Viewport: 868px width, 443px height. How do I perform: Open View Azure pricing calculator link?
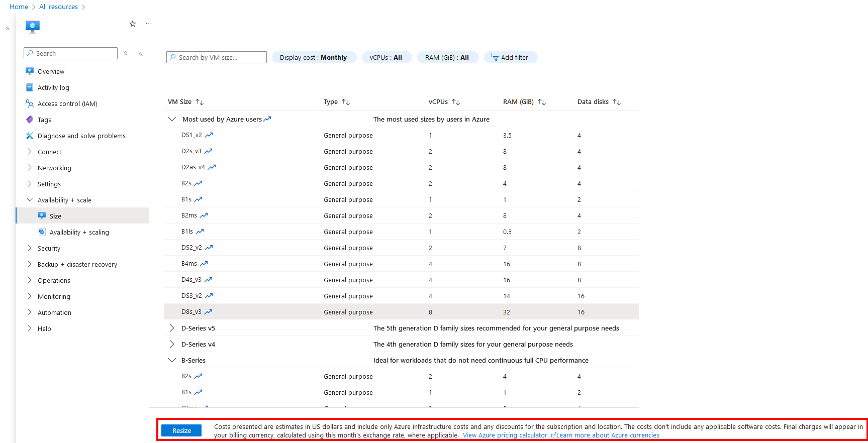(506, 435)
